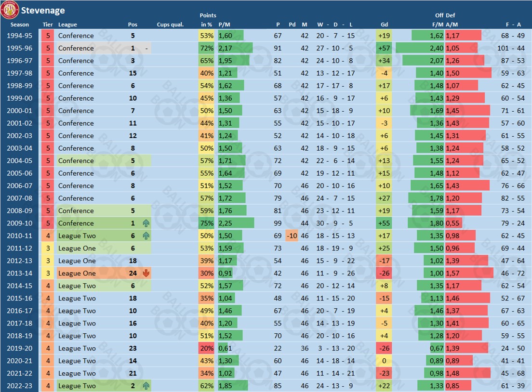Screen dimensions: 532x392
Task: Click the green promotion arrow for 2009-10
Action: pos(146,223)
